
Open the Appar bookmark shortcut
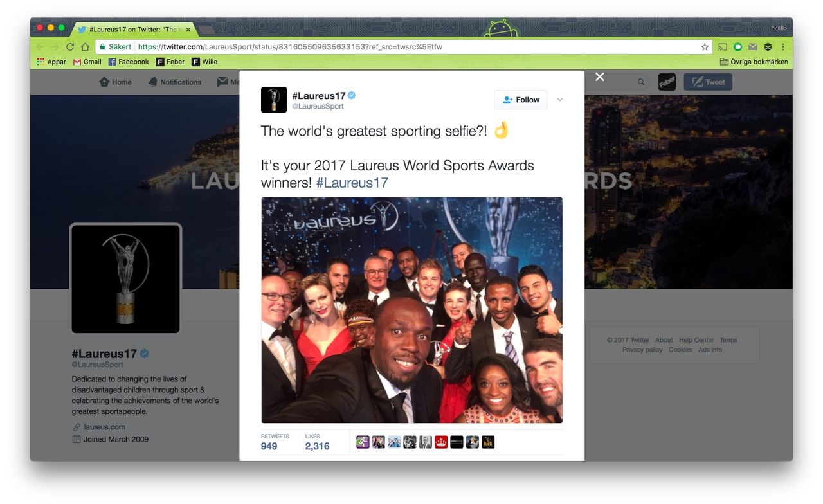click(51, 62)
